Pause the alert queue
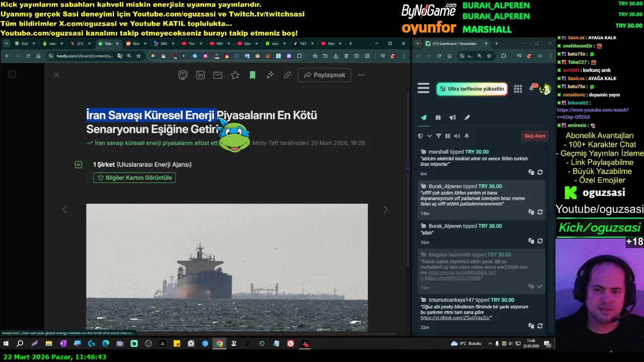 [x=447, y=136]
